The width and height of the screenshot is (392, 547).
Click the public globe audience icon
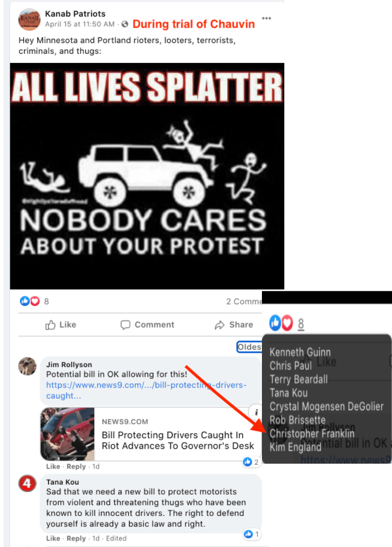(x=125, y=24)
